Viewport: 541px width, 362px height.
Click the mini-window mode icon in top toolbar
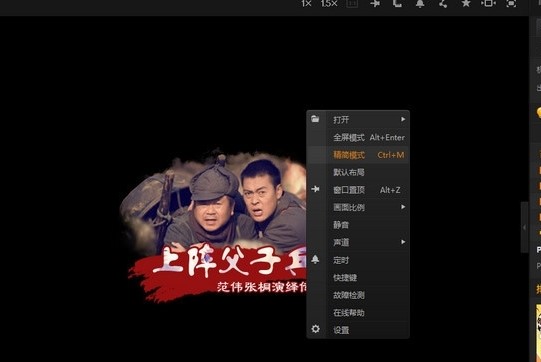click(x=489, y=3)
